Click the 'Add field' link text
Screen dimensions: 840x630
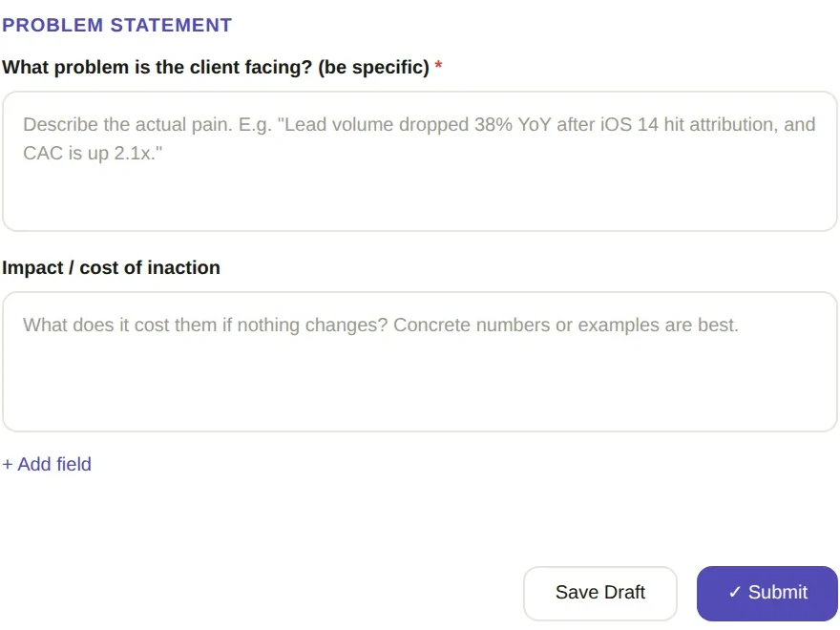coord(54,464)
